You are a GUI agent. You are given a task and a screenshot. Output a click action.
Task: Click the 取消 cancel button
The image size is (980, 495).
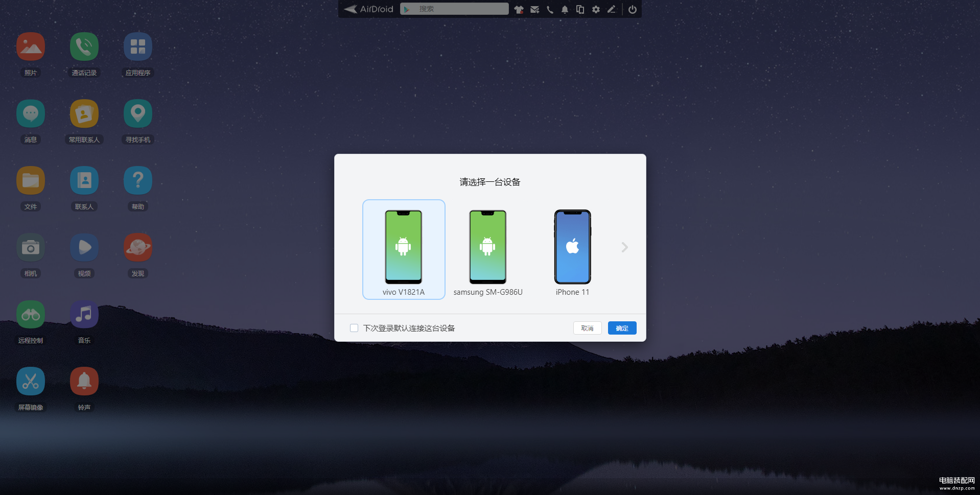(588, 328)
